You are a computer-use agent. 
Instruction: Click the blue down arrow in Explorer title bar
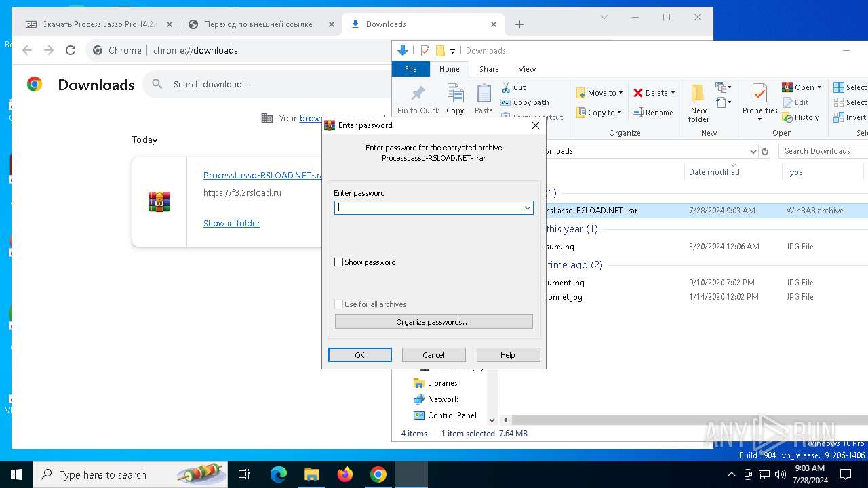pyautogui.click(x=402, y=50)
